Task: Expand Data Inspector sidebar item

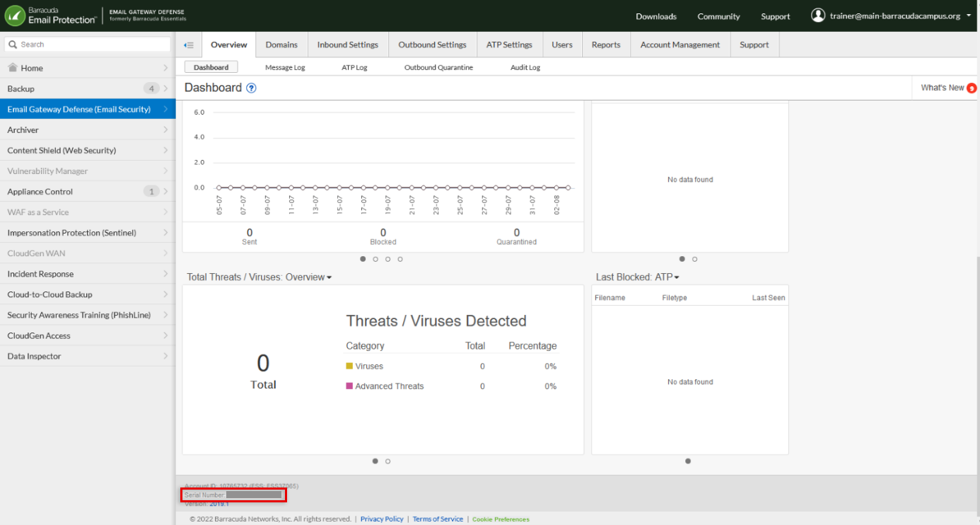Action: coord(88,356)
